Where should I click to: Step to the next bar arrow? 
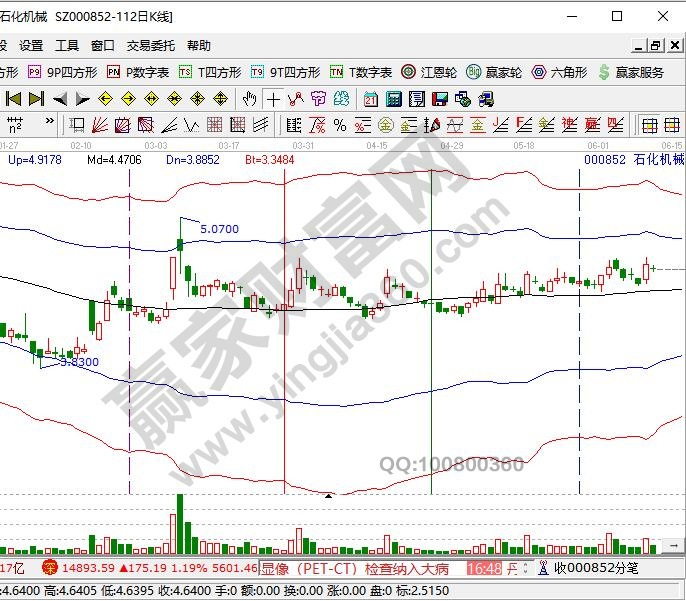pyautogui.click(x=82, y=99)
